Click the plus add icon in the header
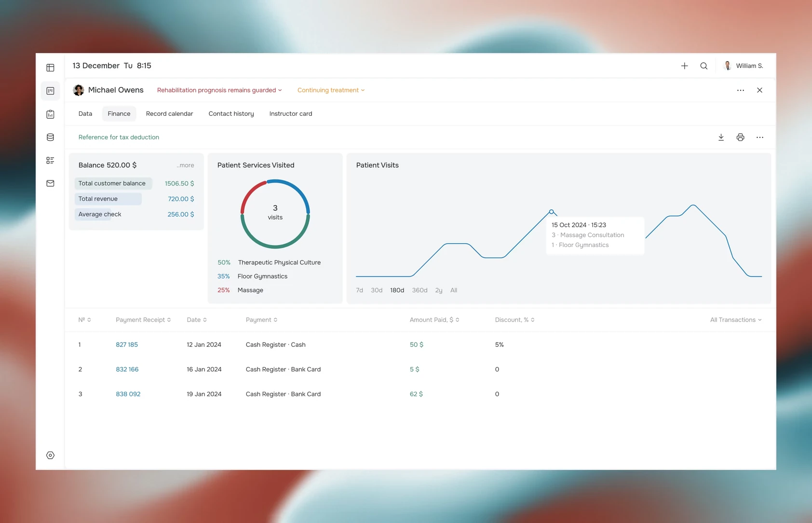 coord(684,66)
